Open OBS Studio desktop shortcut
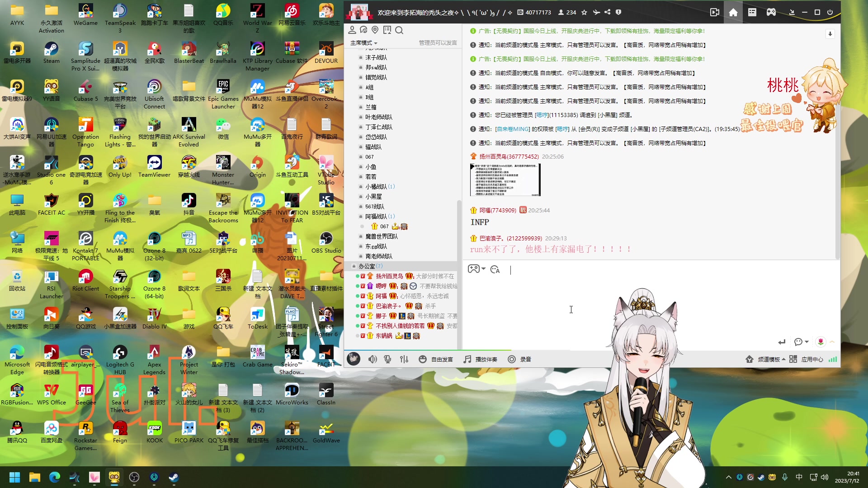Image resolution: width=868 pixels, height=488 pixels. (326, 242)
